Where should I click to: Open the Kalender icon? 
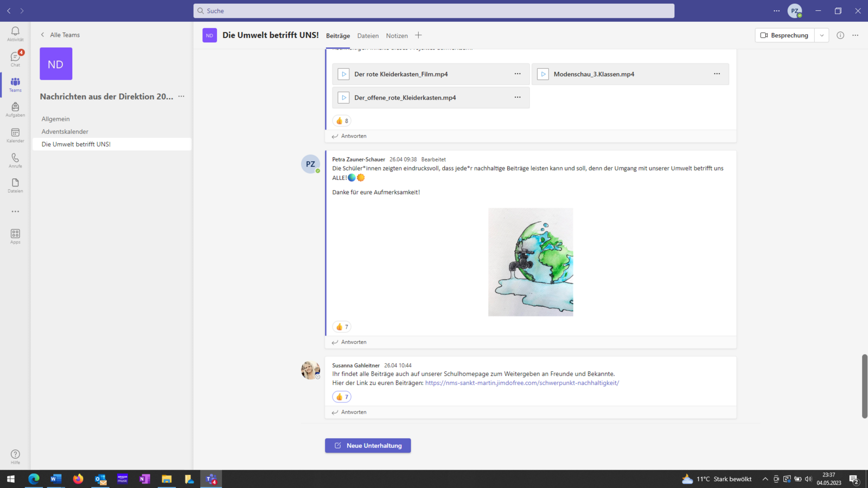pyautogui.click(x=15, y=135)
